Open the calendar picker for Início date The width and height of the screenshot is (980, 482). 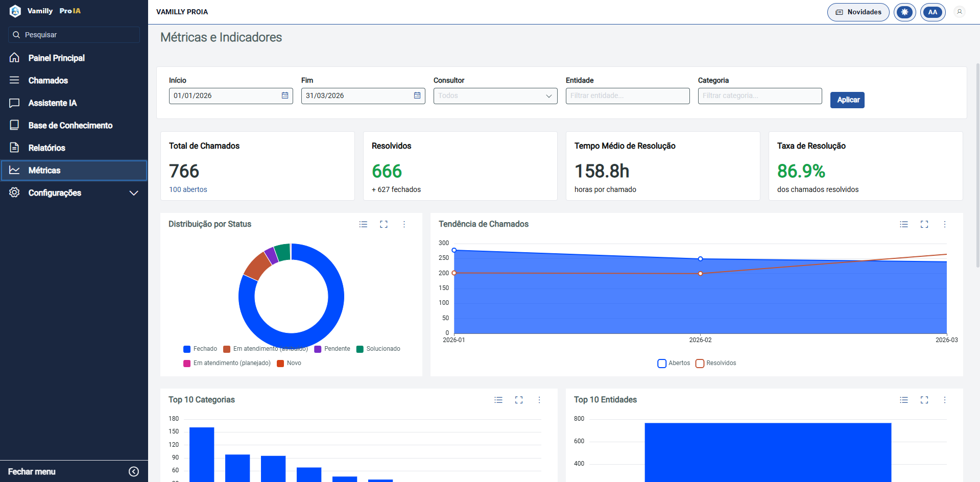point(284,95)
